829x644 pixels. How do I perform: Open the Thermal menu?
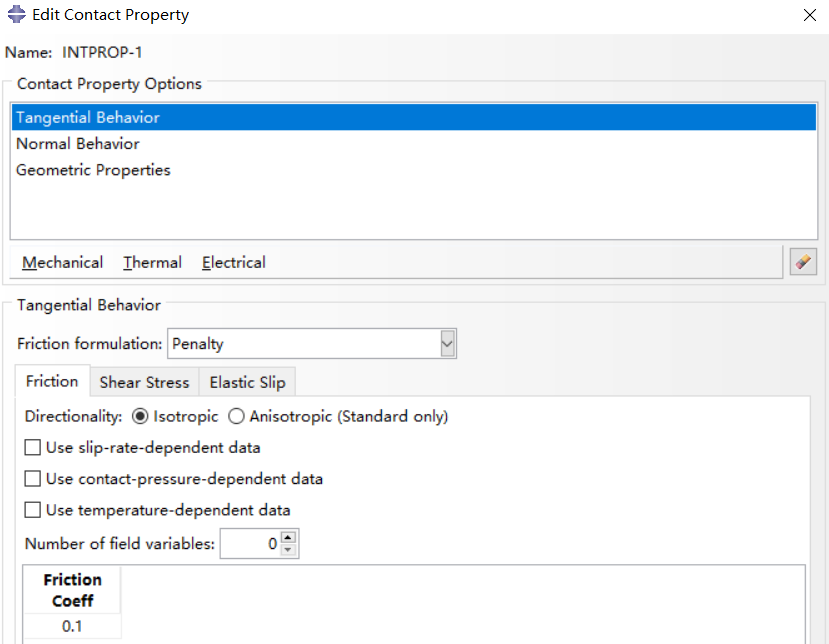click(152, 262)
